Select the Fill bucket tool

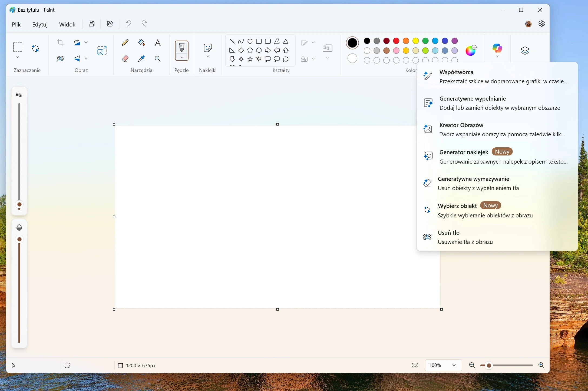click(141, 42)
